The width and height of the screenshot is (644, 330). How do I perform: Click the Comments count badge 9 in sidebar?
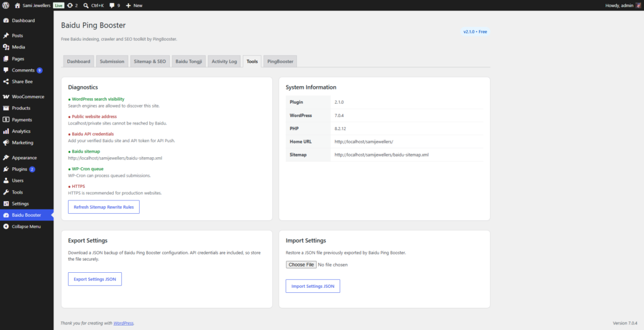[40, 70]
